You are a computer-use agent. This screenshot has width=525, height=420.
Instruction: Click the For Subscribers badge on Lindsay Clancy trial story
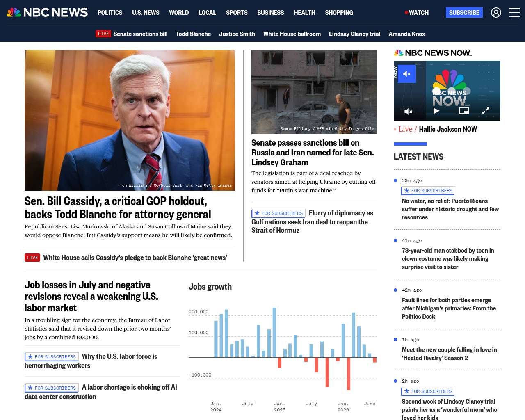[x=428, y=391]
